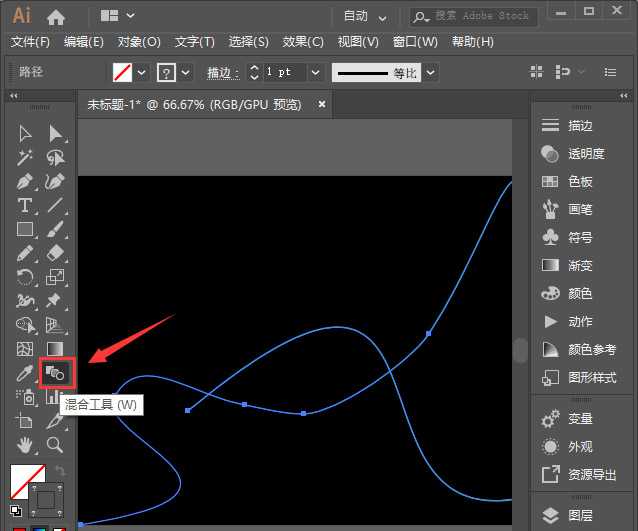Pick the Type tool
638x531 pixels.
click(26, 205)
